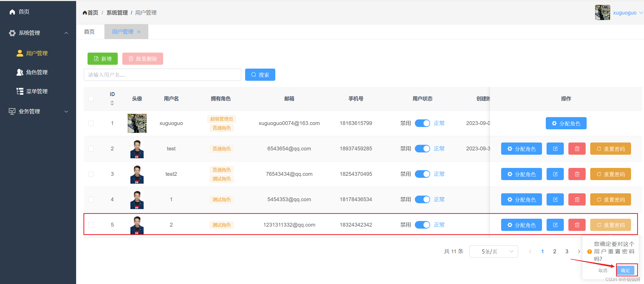Switch to the 首页 tab

pos(89,32)
